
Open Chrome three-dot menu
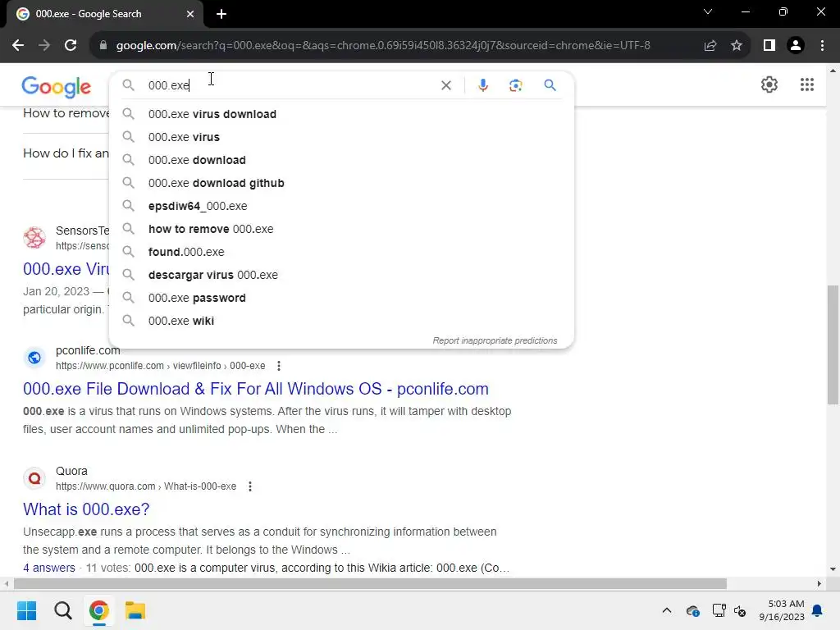click(822, 46)
